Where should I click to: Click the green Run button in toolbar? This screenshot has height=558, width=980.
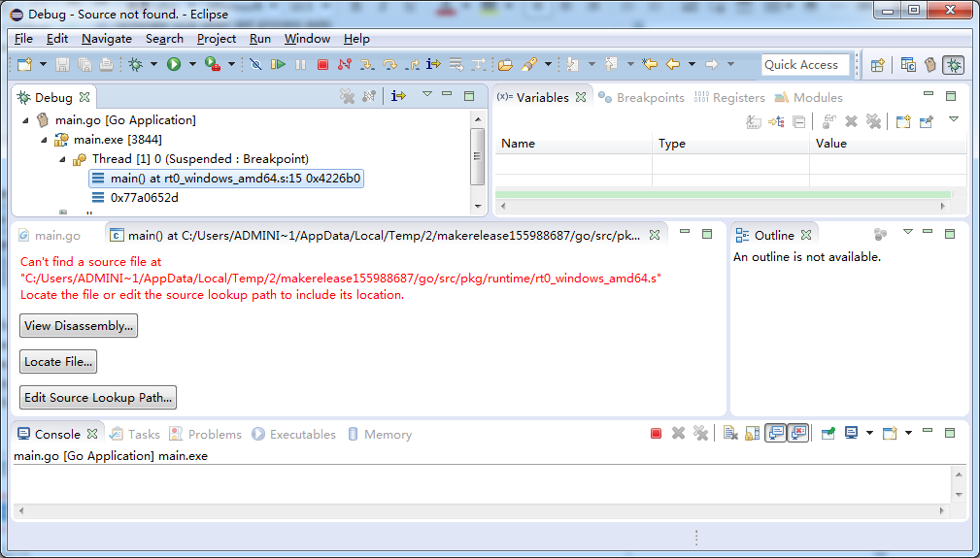coord(174,64)
